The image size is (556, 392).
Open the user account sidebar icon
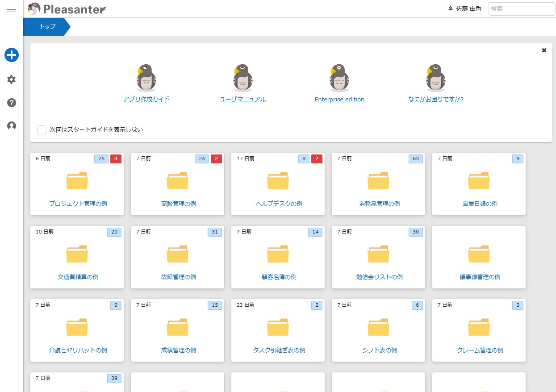[12, 126]
